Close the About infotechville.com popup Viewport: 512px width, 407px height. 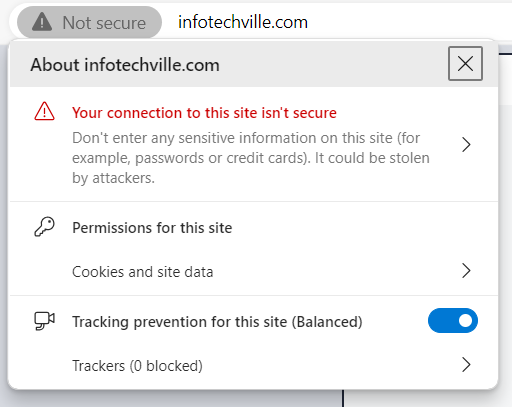coord(465,63)
